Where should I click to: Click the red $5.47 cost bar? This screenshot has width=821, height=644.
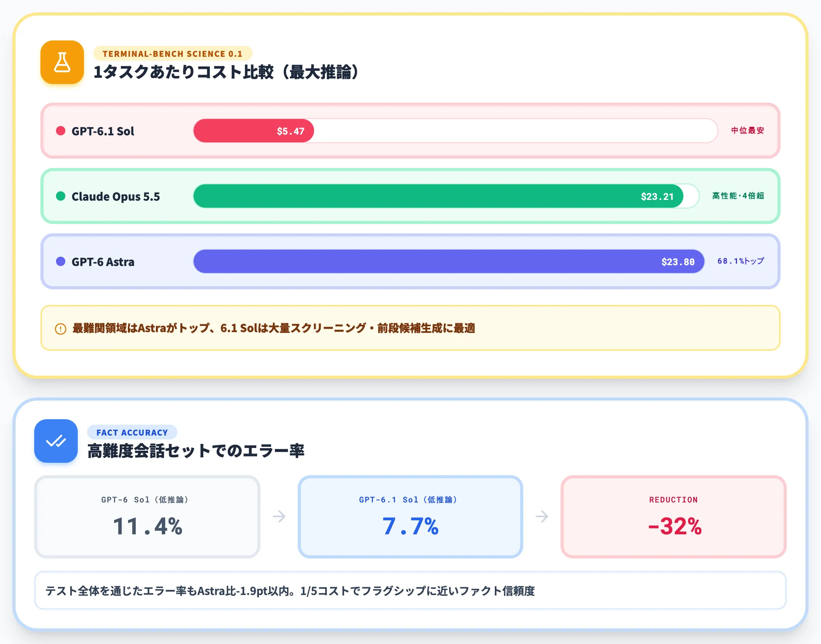click(253, 131)
